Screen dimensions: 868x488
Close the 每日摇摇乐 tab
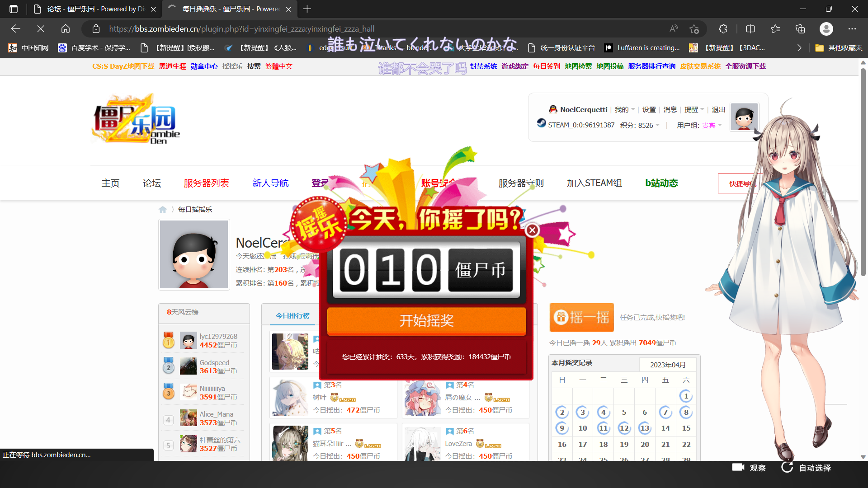pos(288,9)
